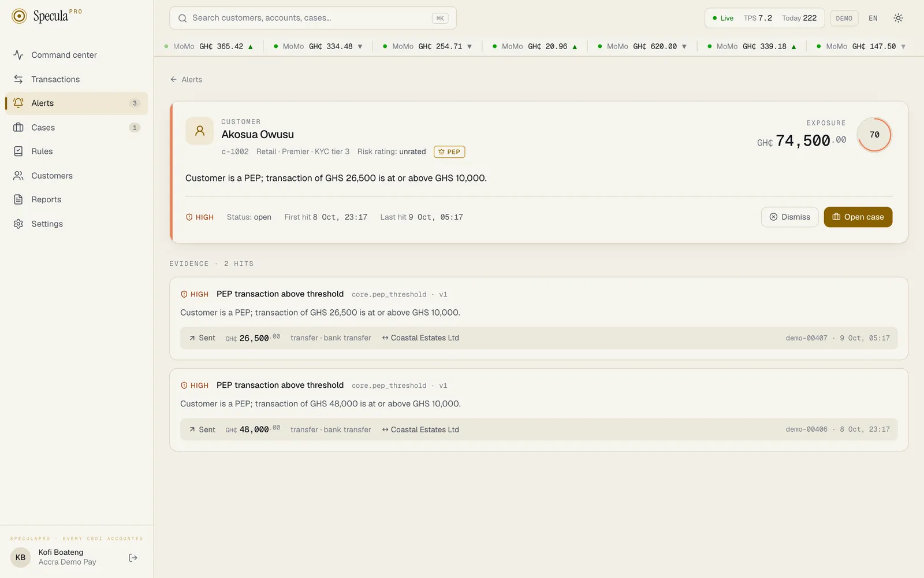Switch language with EN button
Image resolution: width=924 pixels, height=578 pixels.
[873, 18]
